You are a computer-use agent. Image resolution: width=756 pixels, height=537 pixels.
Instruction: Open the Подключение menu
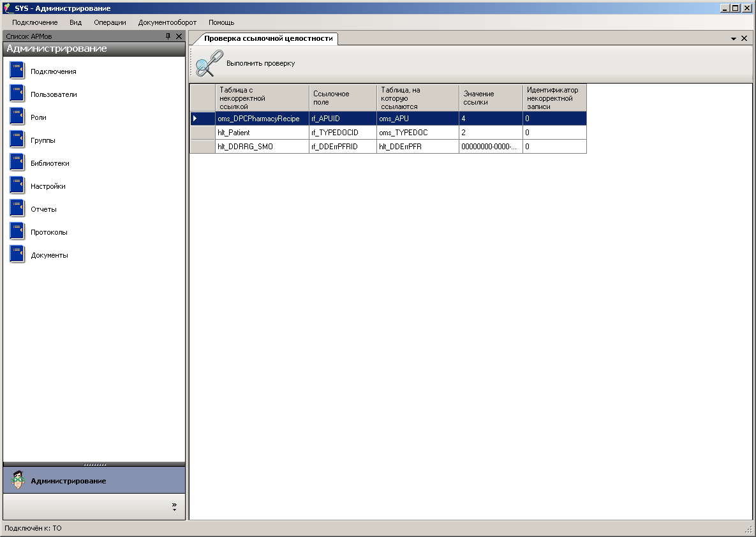[34, 22]
